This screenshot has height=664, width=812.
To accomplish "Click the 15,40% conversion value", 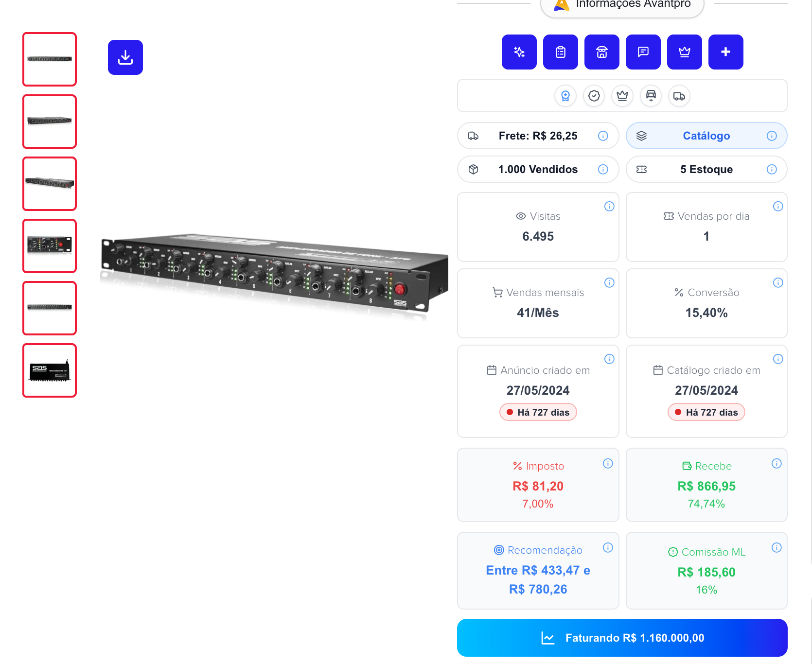I will pos(706,313).
